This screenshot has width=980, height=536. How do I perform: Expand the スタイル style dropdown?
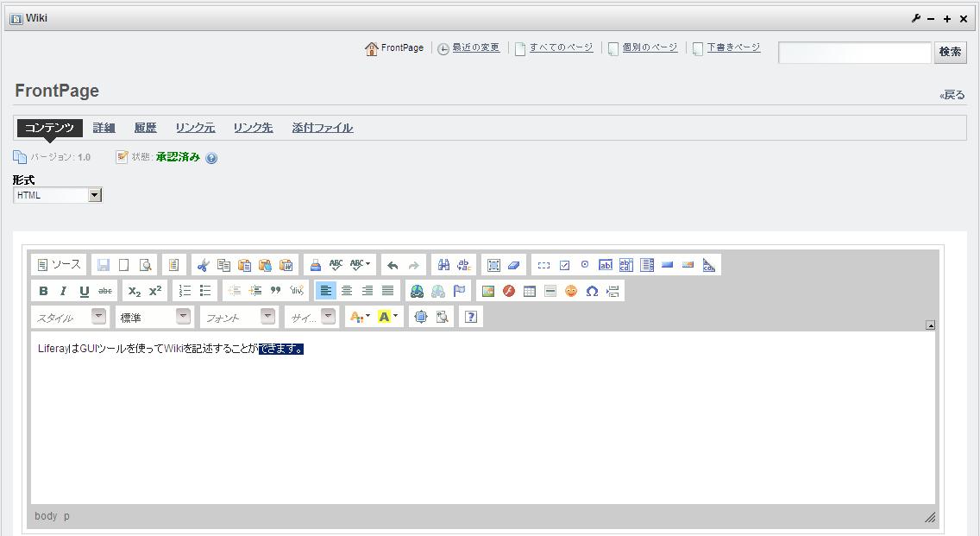[x=99, y=317]
